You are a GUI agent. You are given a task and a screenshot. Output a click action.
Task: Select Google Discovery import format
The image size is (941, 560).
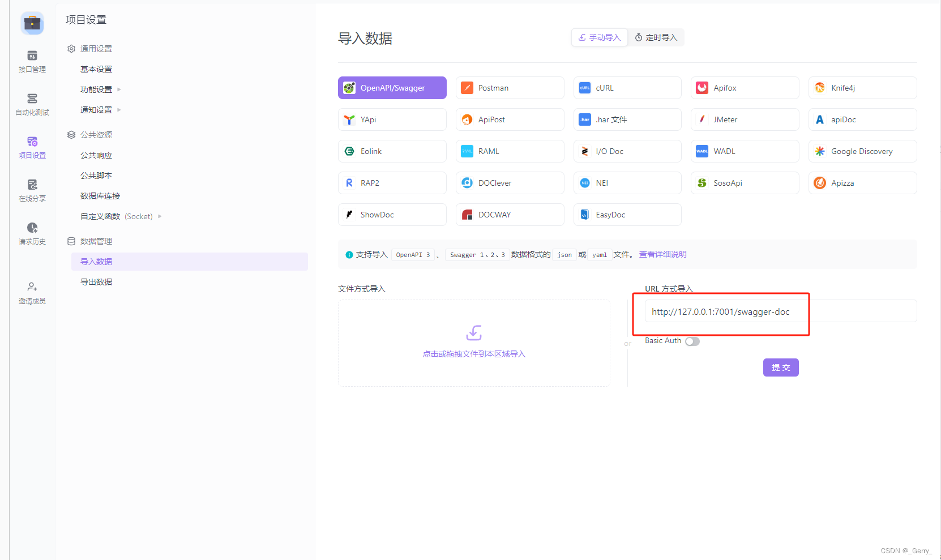pos(863,151)
